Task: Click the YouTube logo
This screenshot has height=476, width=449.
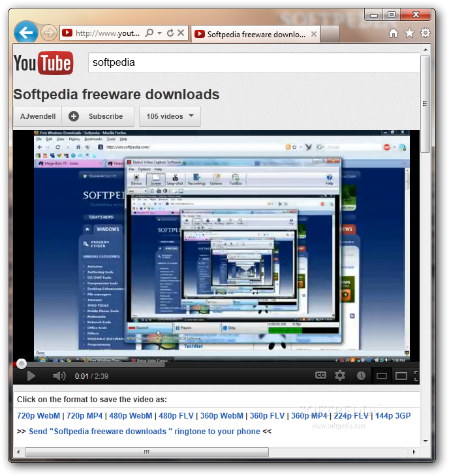Action: [43, 63]
